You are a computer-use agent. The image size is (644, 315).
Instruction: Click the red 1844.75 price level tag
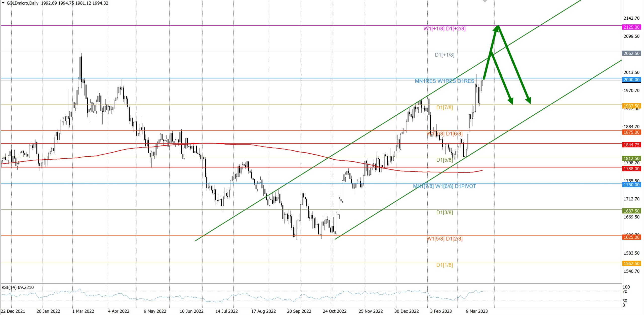coord(631,145)
